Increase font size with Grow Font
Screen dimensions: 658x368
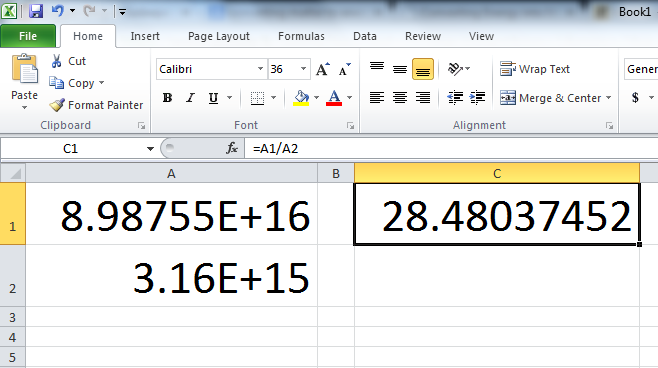pyautogui.click(x=323, y=69)
